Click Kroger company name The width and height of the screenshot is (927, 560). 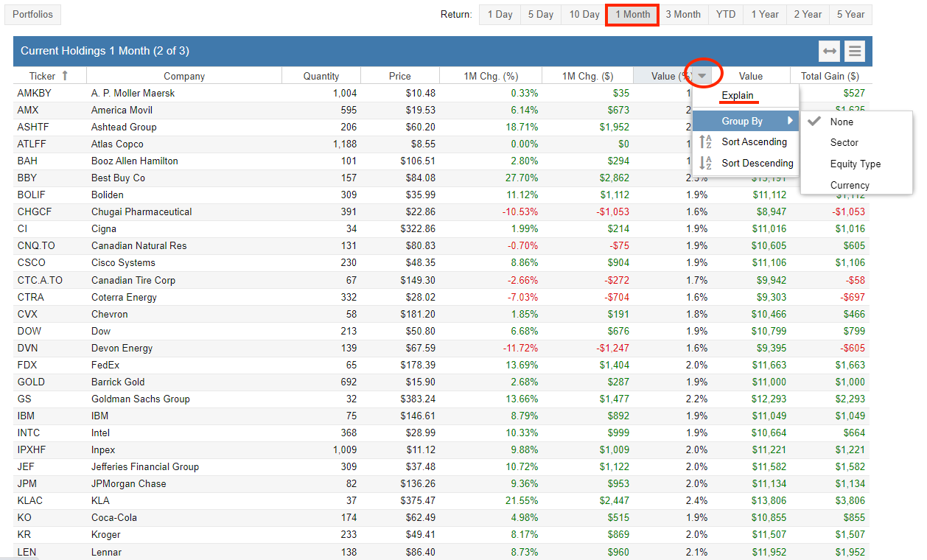pyautogui.click(x=106, y=534)
